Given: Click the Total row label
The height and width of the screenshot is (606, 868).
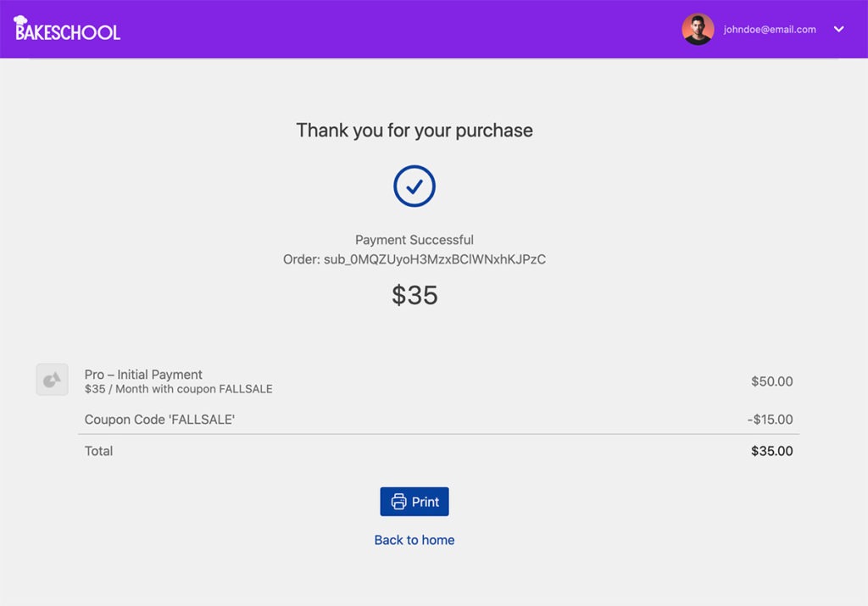Looking at the screenshot, I should coord(98,451).
